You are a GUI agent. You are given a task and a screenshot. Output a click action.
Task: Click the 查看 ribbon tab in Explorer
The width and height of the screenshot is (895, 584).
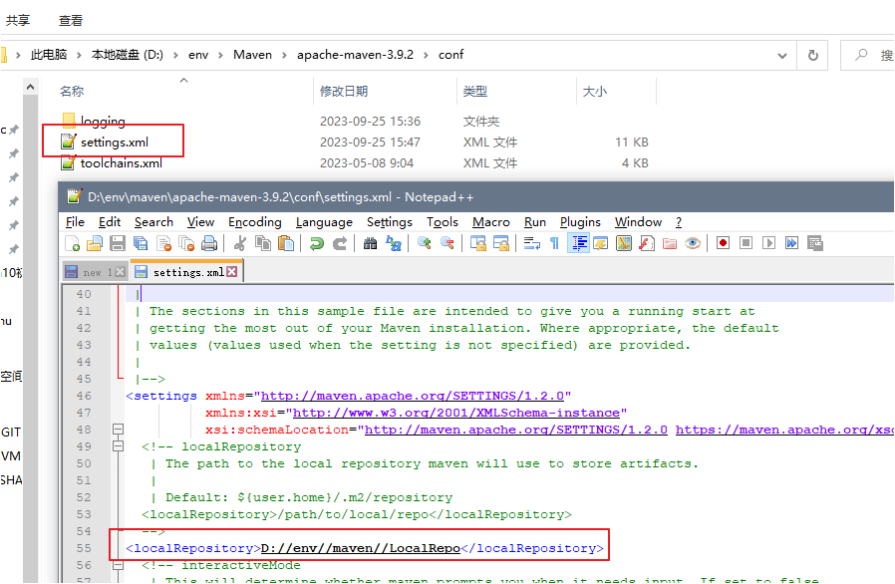click(x=71, y=21)
